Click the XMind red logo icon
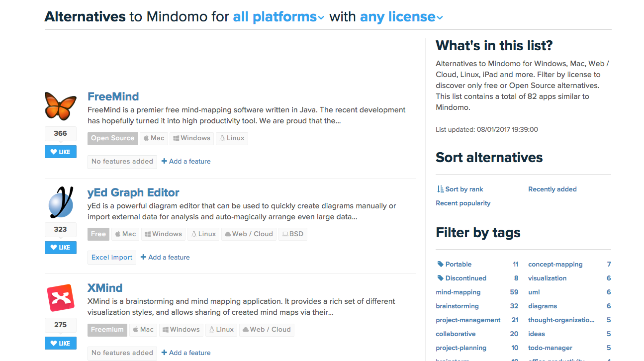The width and height of the screenshot is (644, 361). (x=60, y=297)
